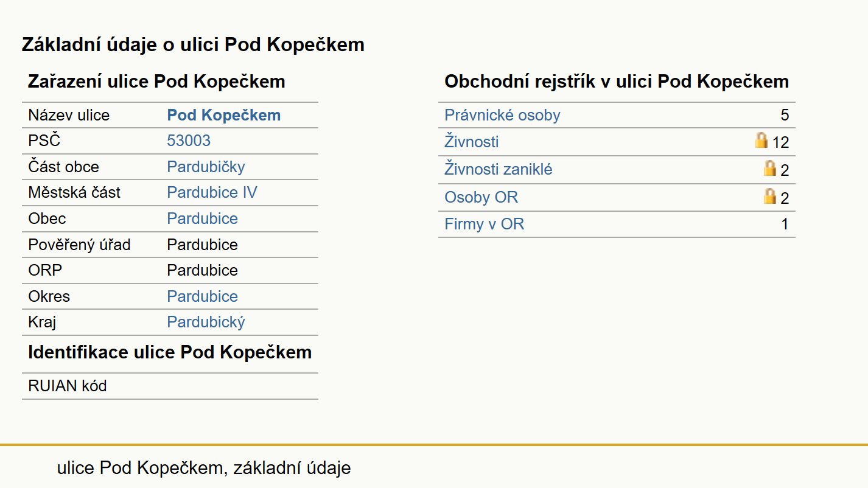The height and width of the screenshot is (488, 868).
Task: Click the lock icon beside Živnosti count
Action: 761,141
